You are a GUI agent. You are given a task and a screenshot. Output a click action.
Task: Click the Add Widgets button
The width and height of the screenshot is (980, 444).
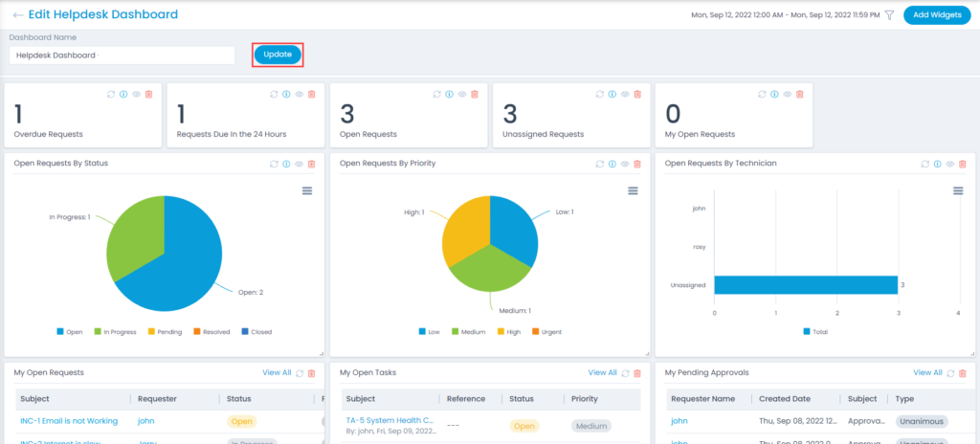pos(937,15)
